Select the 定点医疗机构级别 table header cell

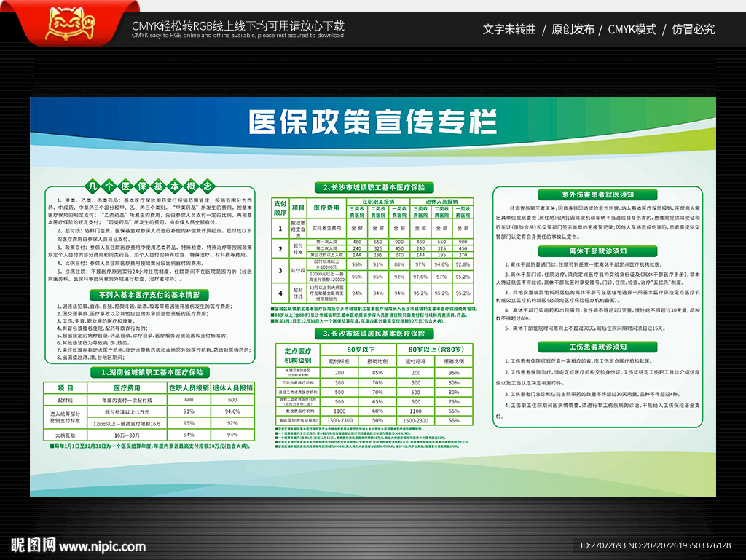[x=297, y=355]
